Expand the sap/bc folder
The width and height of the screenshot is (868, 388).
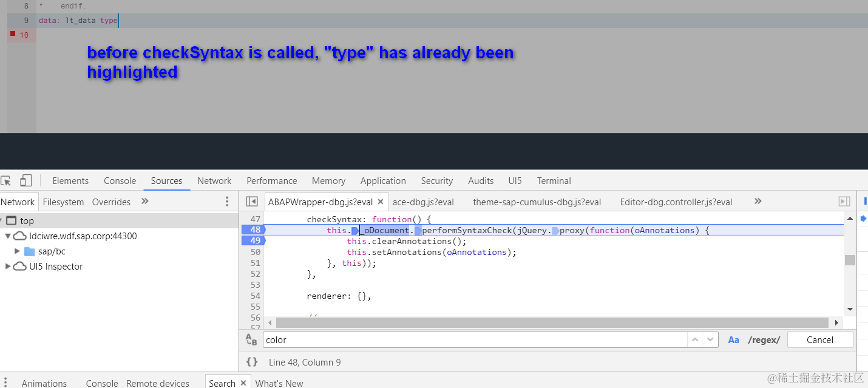[x=18, y=251]
